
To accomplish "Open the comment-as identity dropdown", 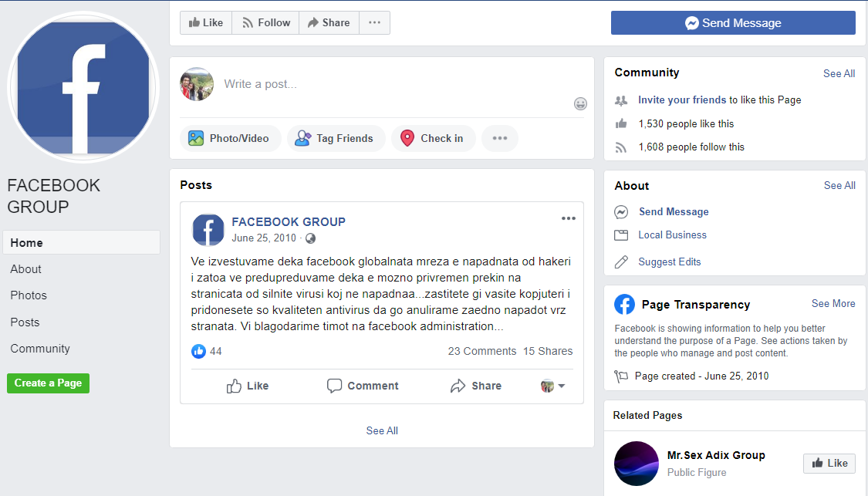I will click(552, 386).
